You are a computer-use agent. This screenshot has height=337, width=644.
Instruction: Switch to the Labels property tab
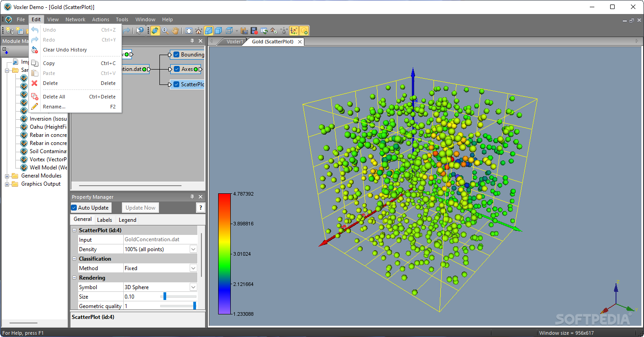pyautogui.click(x=105, y=220)
